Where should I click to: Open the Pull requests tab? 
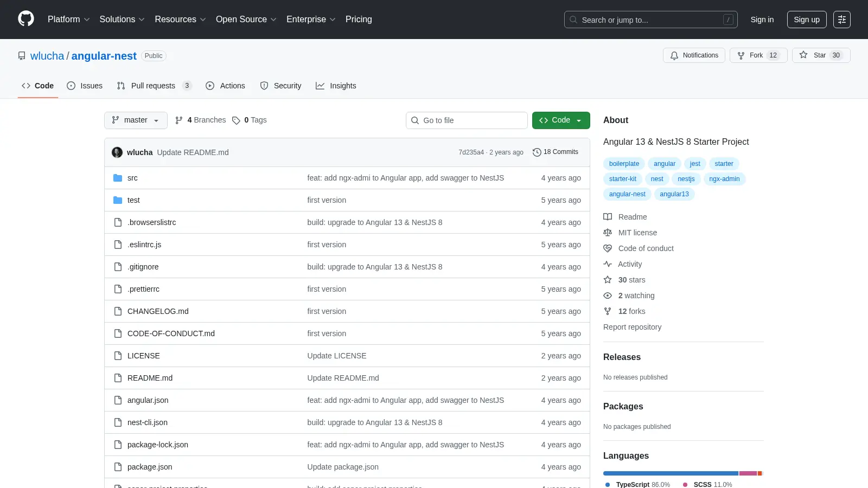[x=154, y=86]
